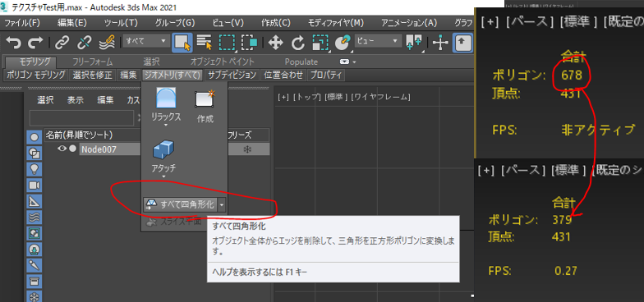Click the すべて四角形化 button
The height and width of the screenshot is (302, 644).
(x=181, y=204)
